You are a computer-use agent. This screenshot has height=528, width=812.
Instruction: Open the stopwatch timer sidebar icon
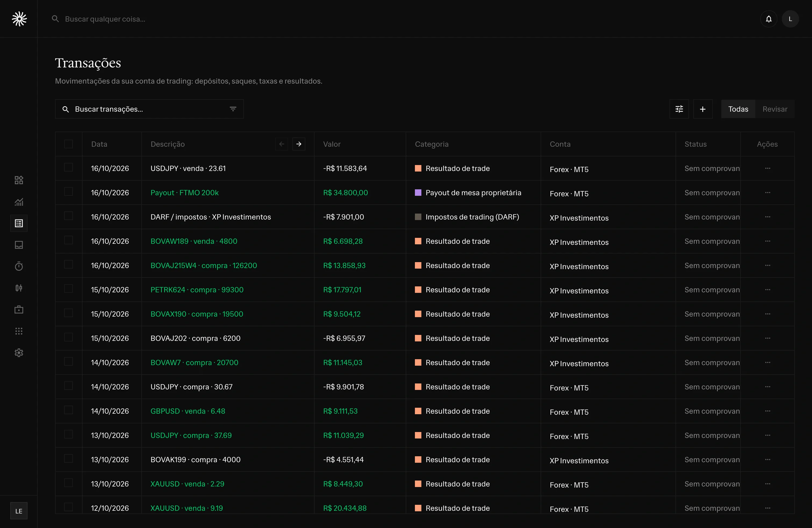pos(19,266)
